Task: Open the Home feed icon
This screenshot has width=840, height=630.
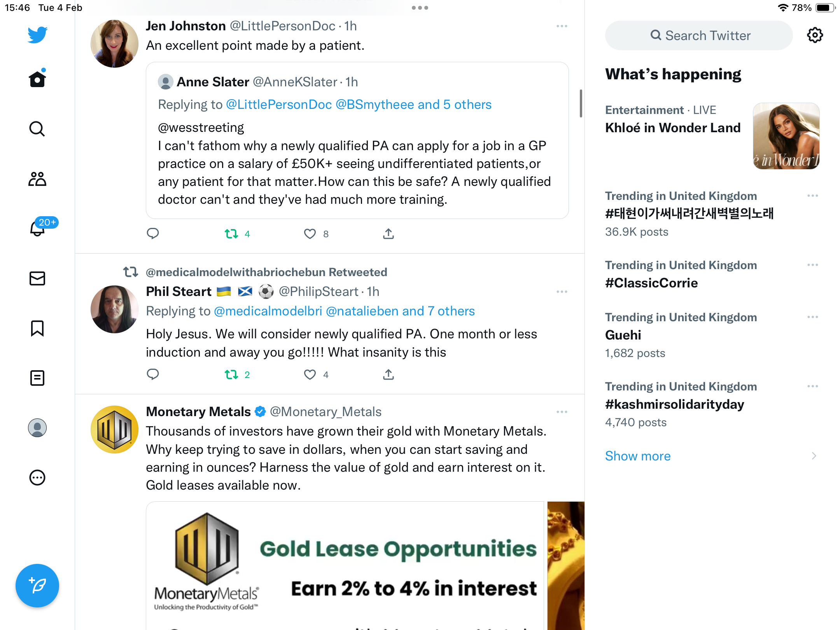Action: (37, 79)
